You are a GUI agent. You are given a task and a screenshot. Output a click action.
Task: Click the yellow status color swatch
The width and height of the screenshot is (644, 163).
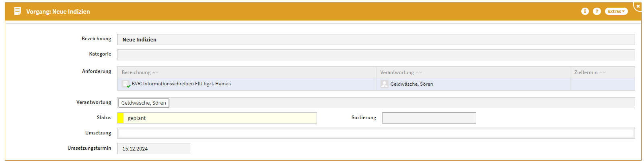[x=120, y=118]
